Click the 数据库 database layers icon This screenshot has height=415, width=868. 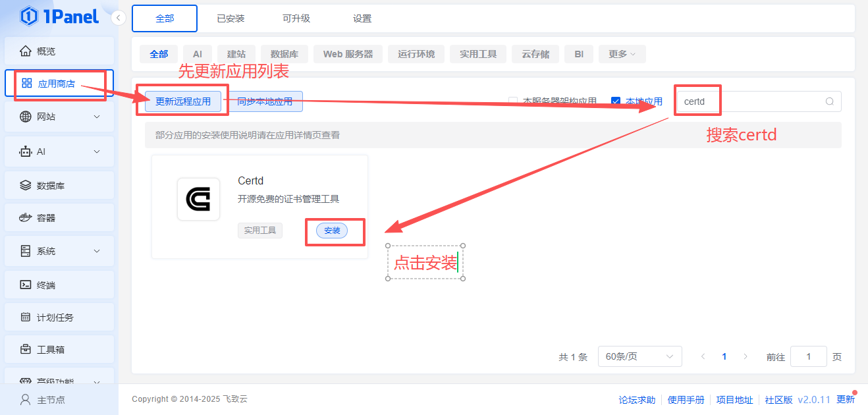[26, 186]
